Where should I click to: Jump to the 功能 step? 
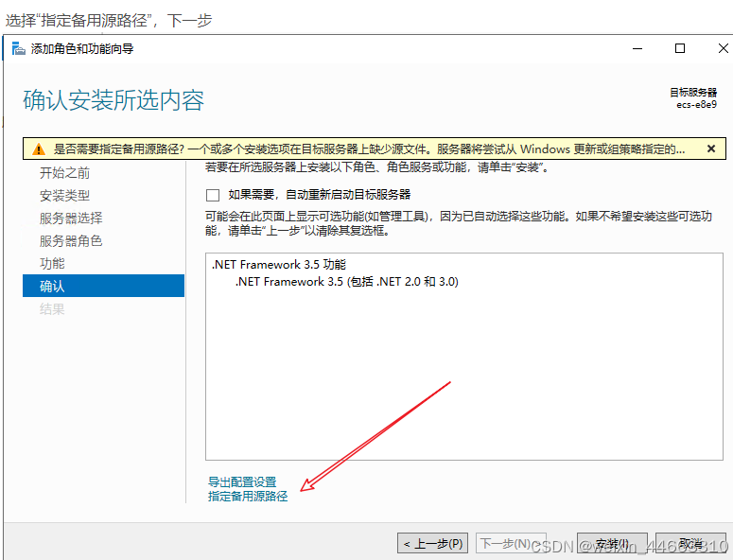pos(52,264)
